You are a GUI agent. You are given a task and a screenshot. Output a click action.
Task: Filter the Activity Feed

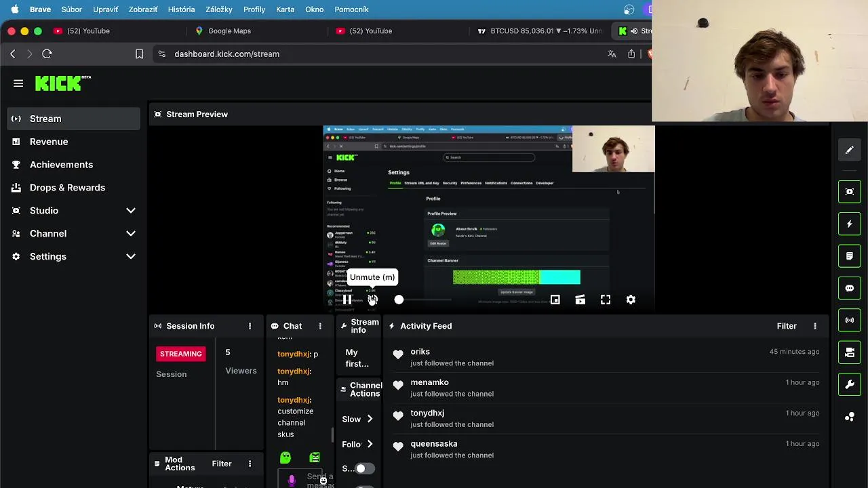787,326
